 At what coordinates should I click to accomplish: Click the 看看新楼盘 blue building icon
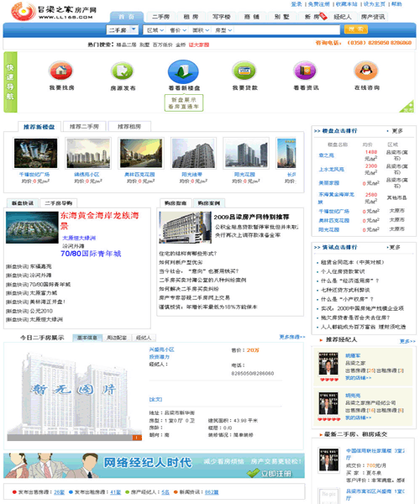[x=183, y=71]
